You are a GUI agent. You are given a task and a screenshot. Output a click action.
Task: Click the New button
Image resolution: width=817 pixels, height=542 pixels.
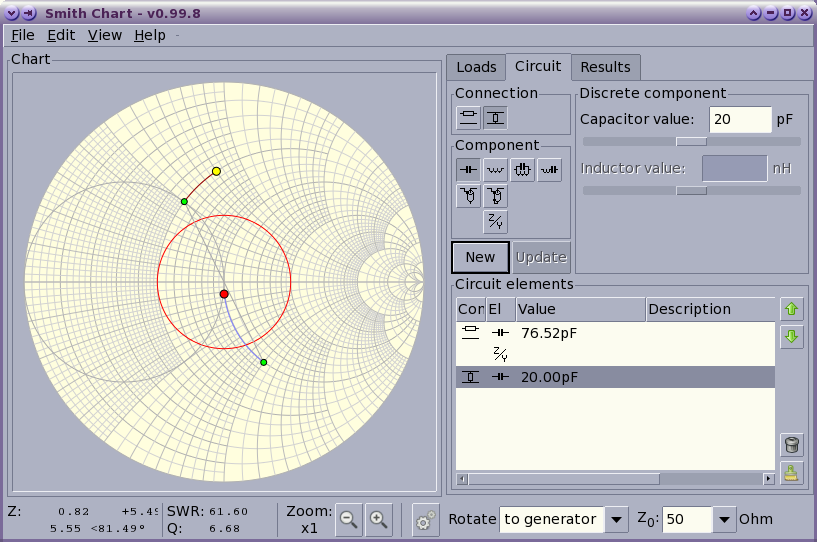coord(480,257)
